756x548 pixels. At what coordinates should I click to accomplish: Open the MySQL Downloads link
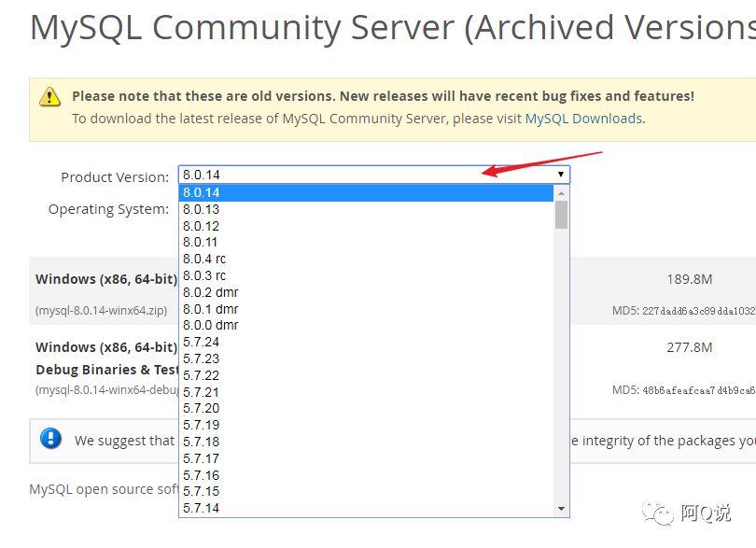(x=583, y=119)
